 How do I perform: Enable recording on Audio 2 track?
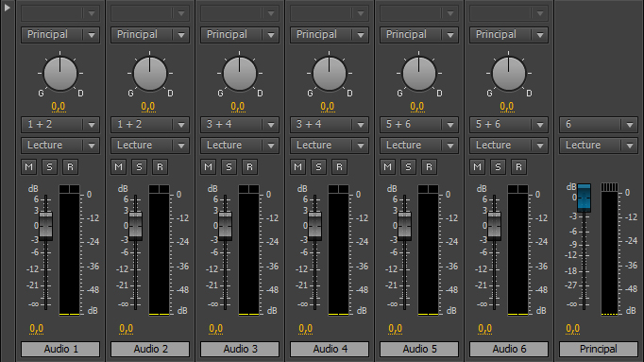click(160, 167)
